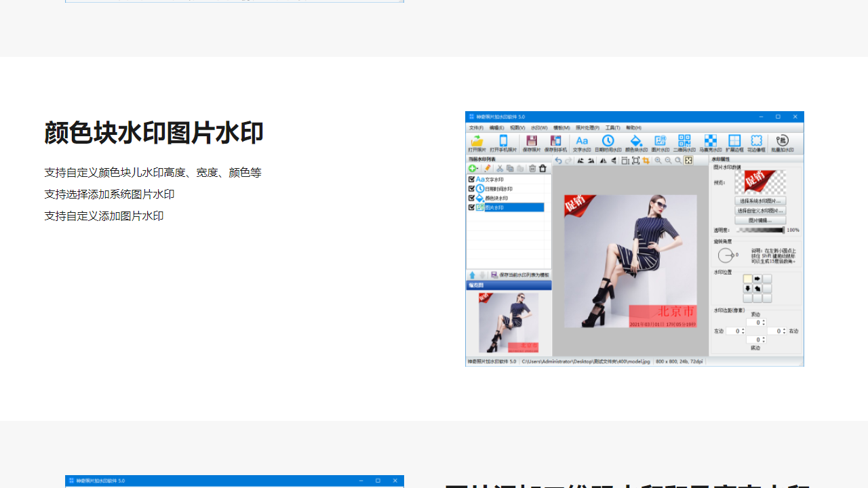This screenshot has height=488, width=868.
Task: Toggle the 颜色块水印 checkbox in the list
Action: [x=471, y=198]
